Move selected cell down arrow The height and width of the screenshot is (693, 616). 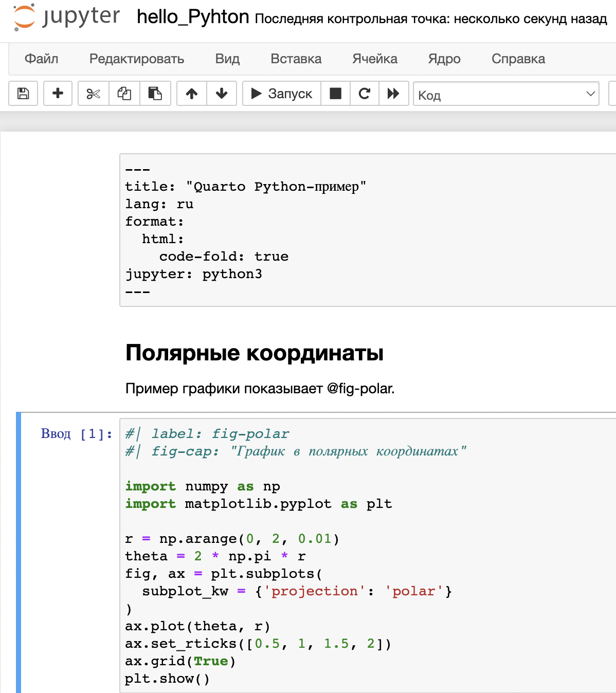222,94
